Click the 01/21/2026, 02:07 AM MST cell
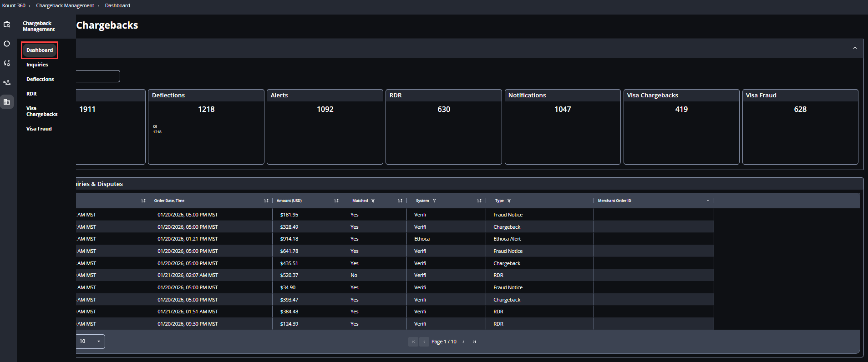This screenshot has height=362, width=868. (x=188, y=275)
